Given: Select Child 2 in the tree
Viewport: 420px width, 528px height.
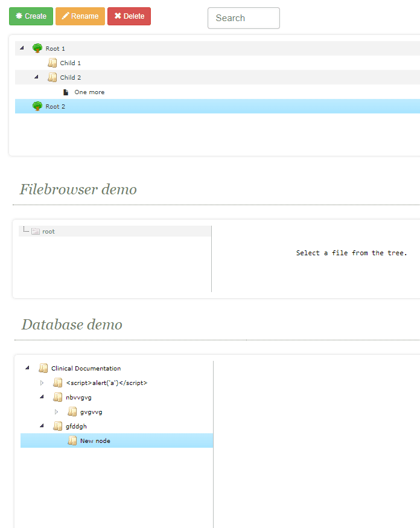Looking at the screenshot, I should coord(71,77).
